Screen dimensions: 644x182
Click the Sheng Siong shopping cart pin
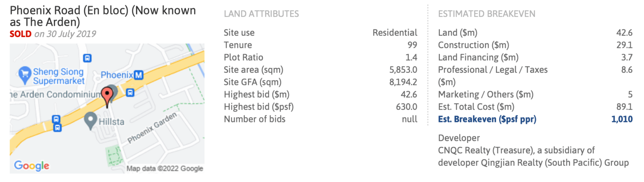[x=25, y=74]
